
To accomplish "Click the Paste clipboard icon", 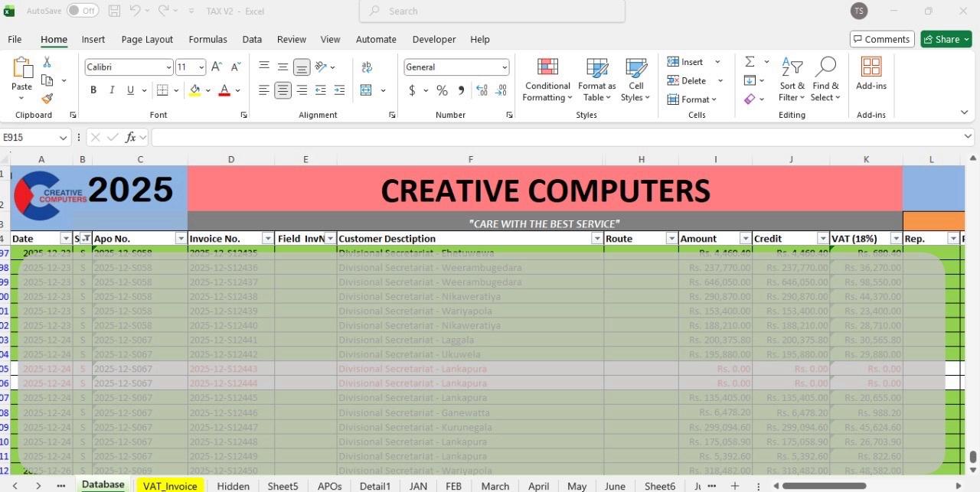I will pyautogui.click(x=21, y=69).
